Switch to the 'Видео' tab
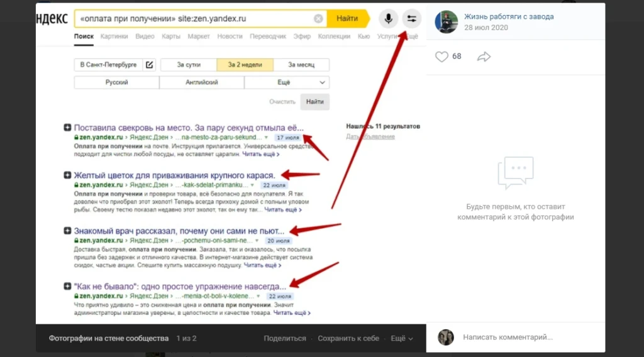The height and width of the screenshot is (357, 644). click(145, 36)
